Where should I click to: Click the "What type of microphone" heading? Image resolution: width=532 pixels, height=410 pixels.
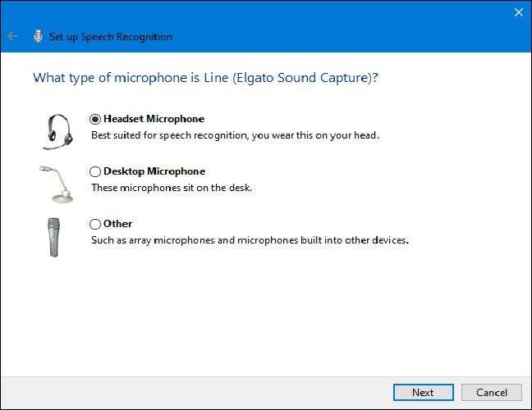point(210,78)
